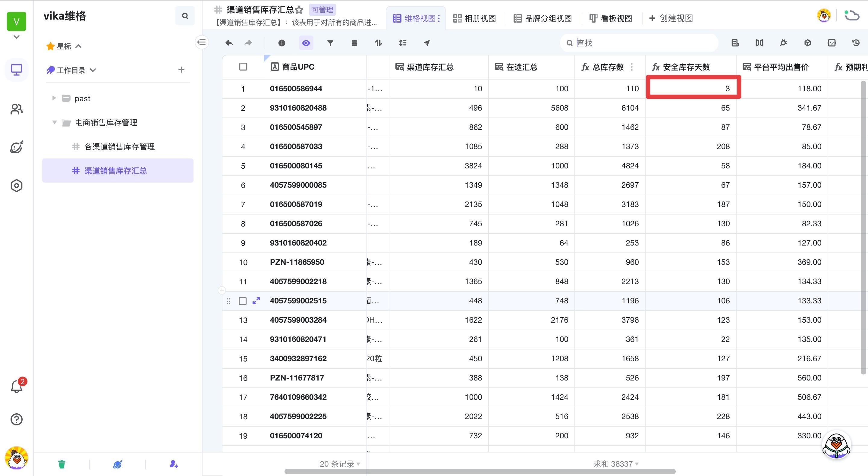
Task: Tick the select-all checkbox in header
Action: (x=243, y=67)
